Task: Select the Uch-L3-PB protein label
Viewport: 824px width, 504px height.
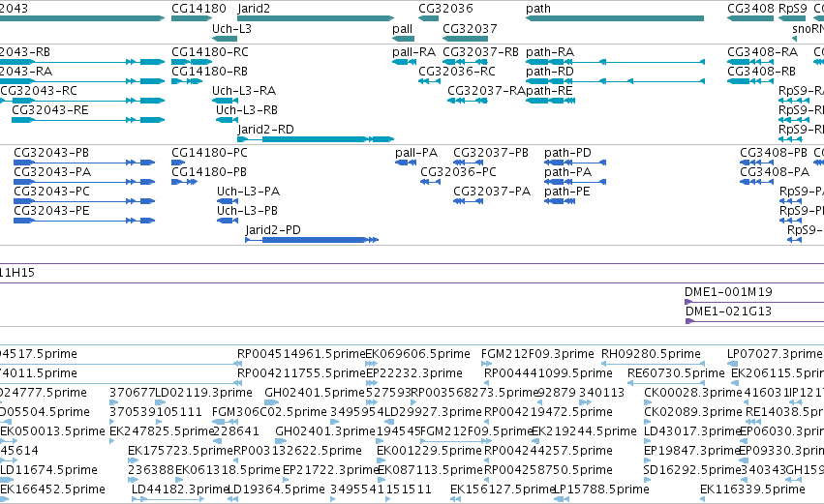Action: tap(247, 211)
